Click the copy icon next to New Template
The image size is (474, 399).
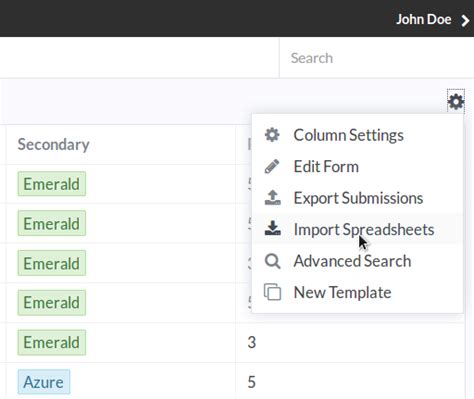click(272, 292)
